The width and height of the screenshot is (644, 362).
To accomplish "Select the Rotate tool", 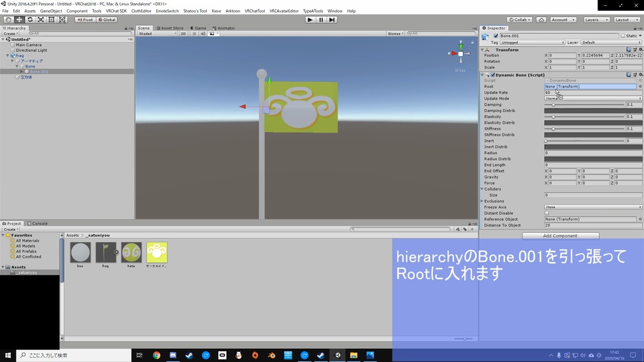I will (x=30, y=19).
